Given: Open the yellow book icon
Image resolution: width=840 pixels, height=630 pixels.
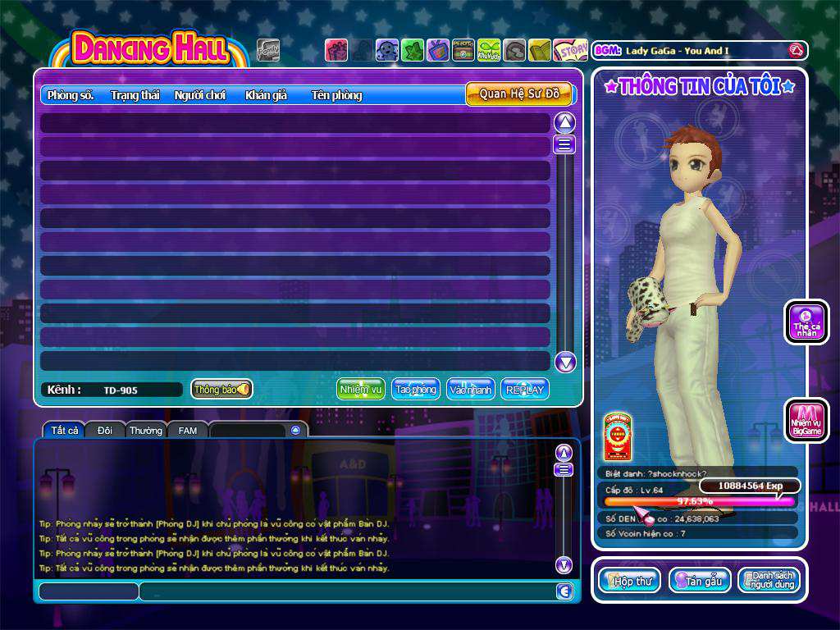Looking at the screenshot, I should click(x=540, y=50).
